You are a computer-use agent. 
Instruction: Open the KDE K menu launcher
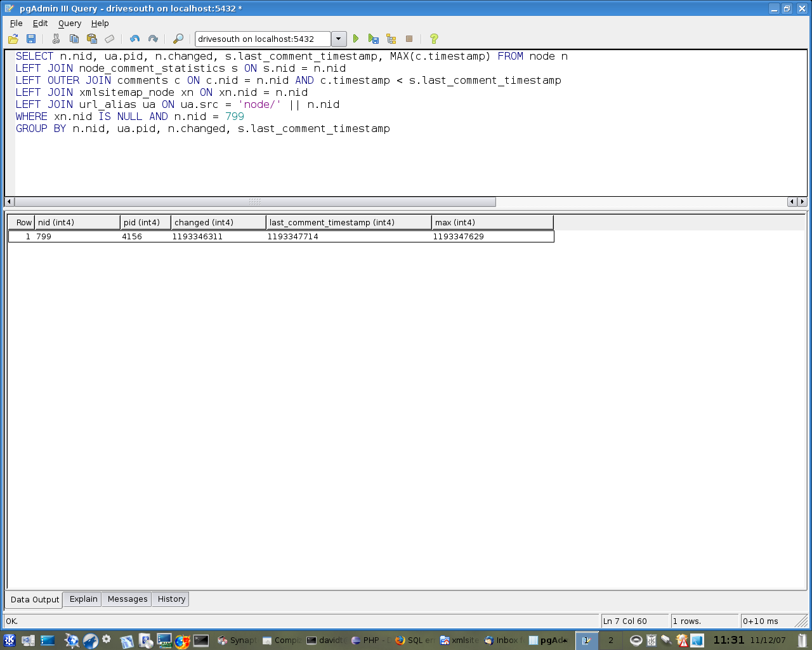coord(10,640)
